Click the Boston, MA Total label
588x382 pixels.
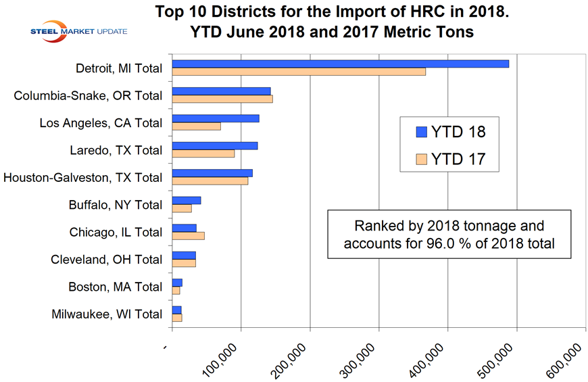[x=115, y=287]
